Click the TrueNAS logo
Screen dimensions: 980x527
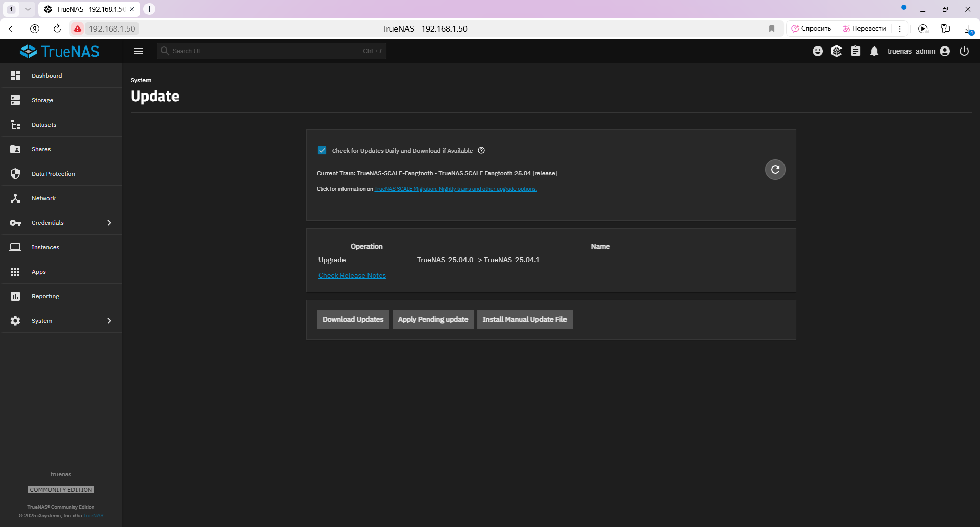[60, 51]
